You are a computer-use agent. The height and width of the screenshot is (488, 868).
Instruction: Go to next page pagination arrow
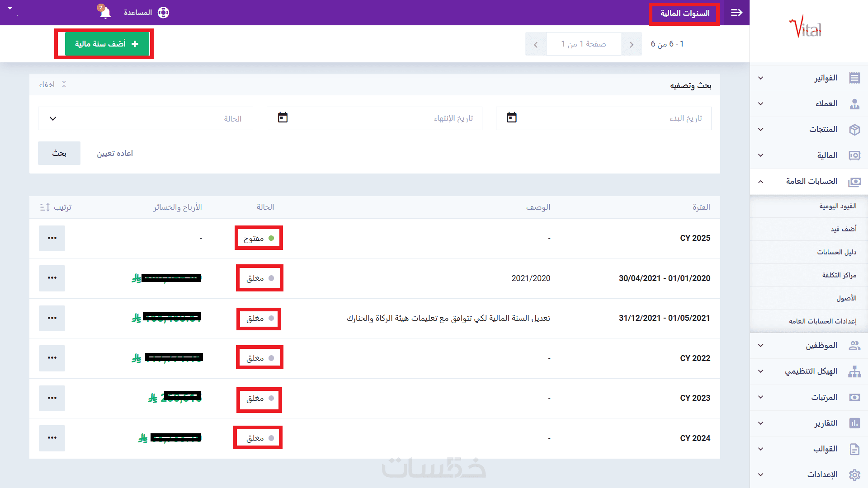pyautogui.click(x=536, y=44)
